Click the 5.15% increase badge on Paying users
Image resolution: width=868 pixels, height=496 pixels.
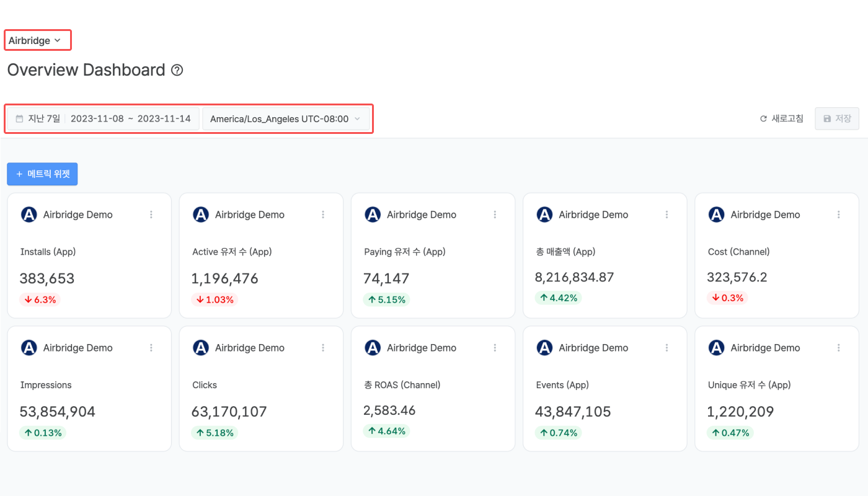point(387,299)
